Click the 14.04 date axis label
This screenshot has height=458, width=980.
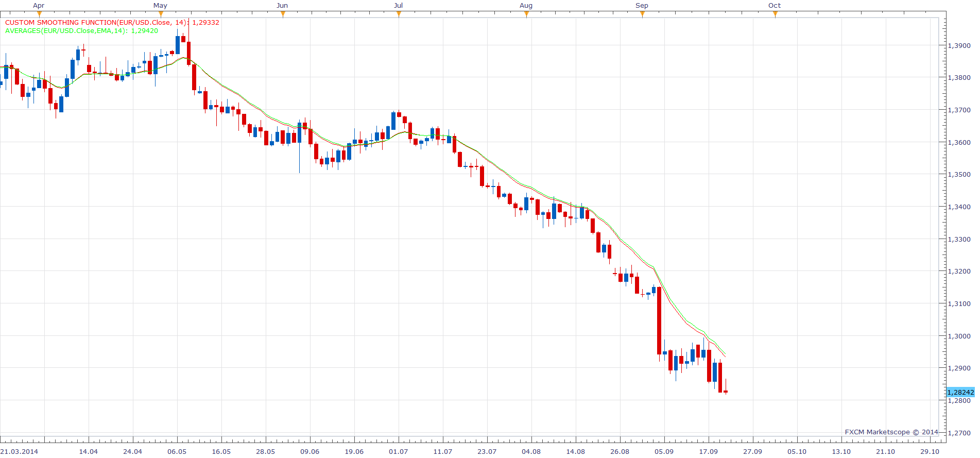click(89, 451)
